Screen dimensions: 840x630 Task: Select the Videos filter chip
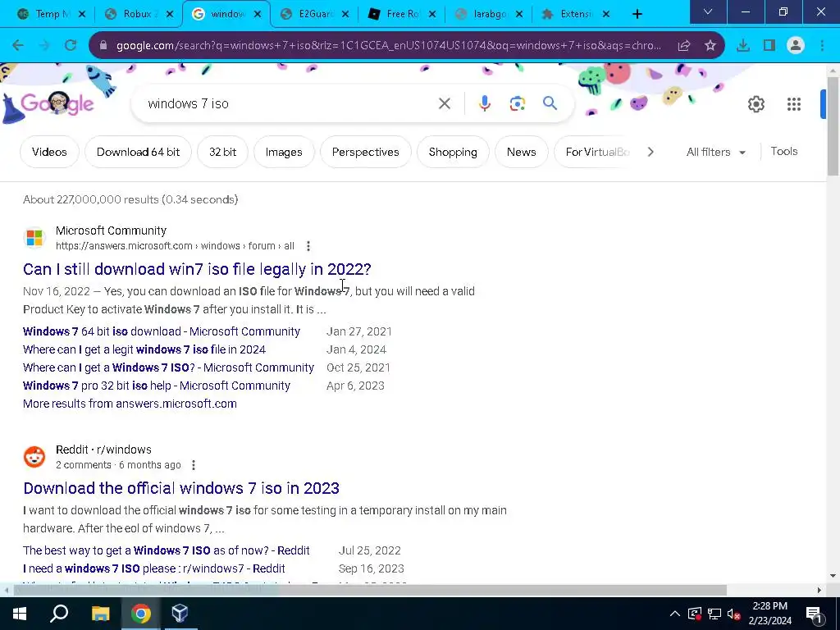49,152
